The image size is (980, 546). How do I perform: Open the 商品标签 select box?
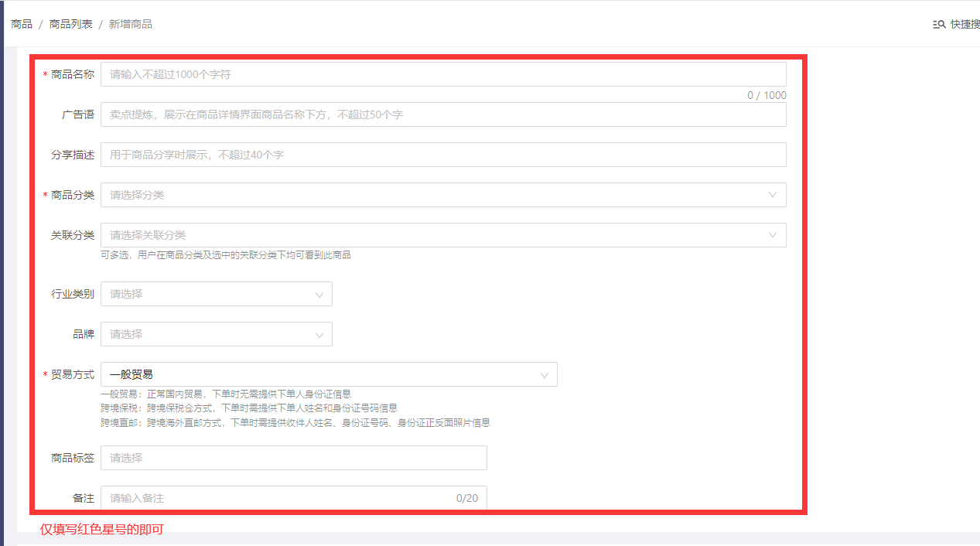tap(293, 458)
